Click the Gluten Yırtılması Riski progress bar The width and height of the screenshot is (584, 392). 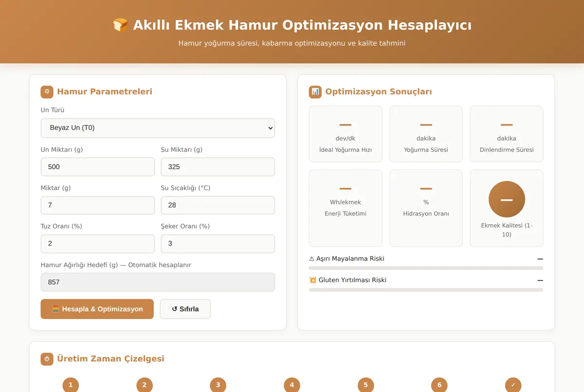(x=426, y=289)
